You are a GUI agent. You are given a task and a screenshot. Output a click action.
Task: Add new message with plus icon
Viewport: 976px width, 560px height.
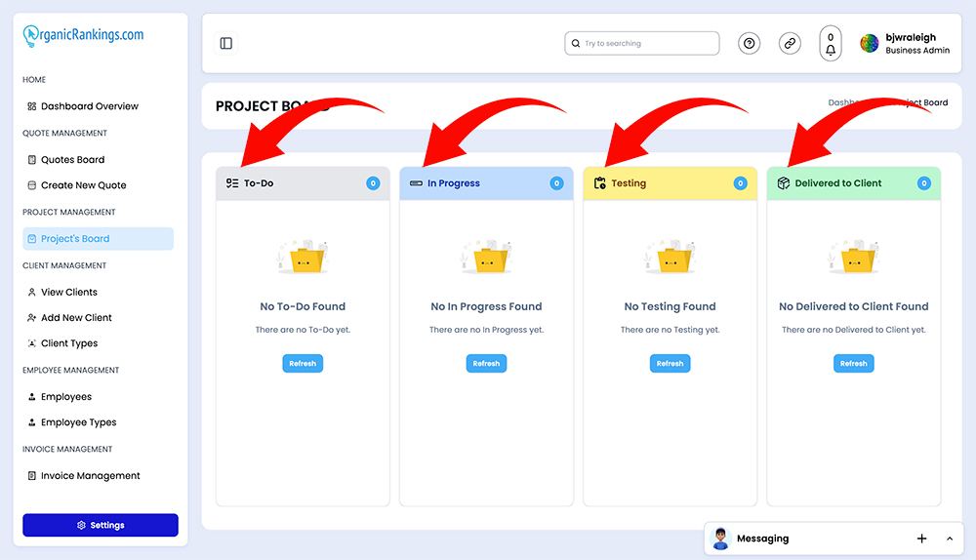click(x=922, y=539)
